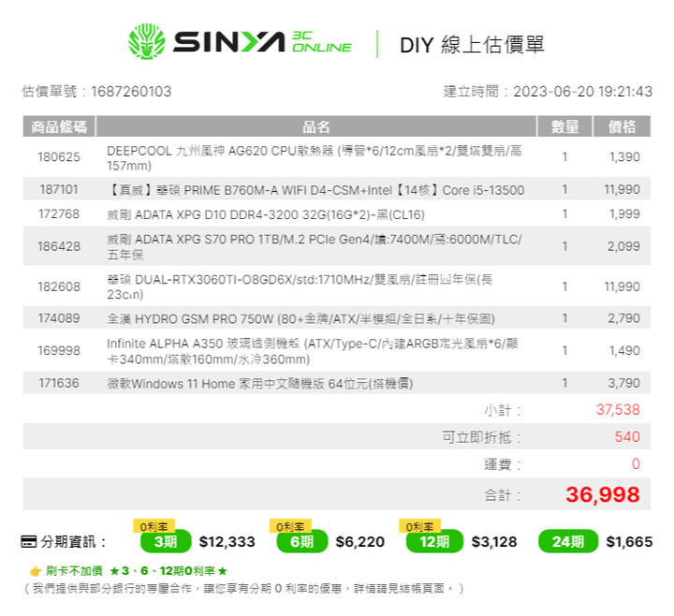Click price 2,099 of the SSD row

tap(623, 246)
